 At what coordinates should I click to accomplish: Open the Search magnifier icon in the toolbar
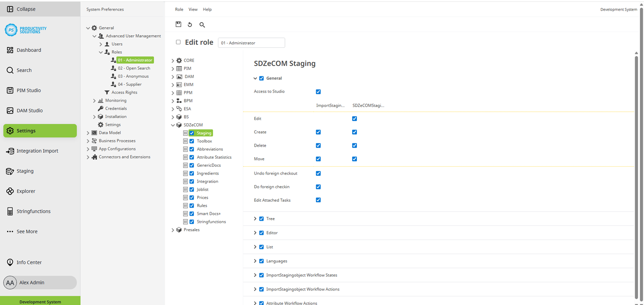pos(202,25)
